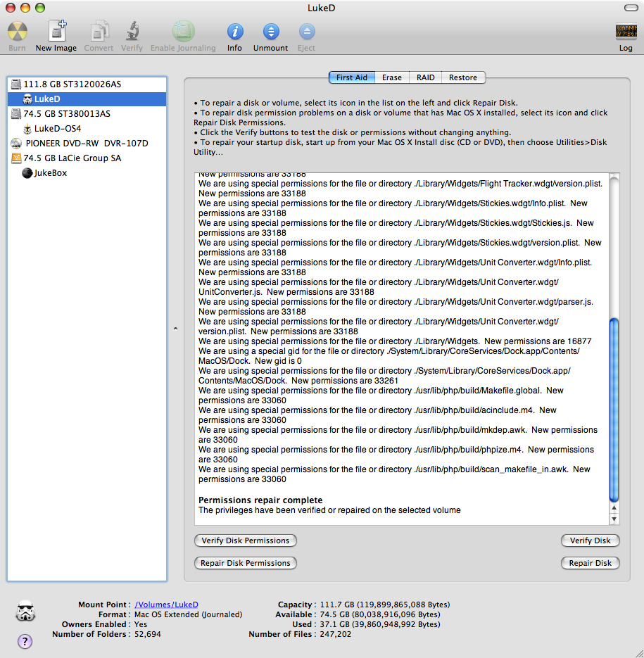
Task: Switch to the Erase tab
Action: pyautogui.click(x=392, y=77)
